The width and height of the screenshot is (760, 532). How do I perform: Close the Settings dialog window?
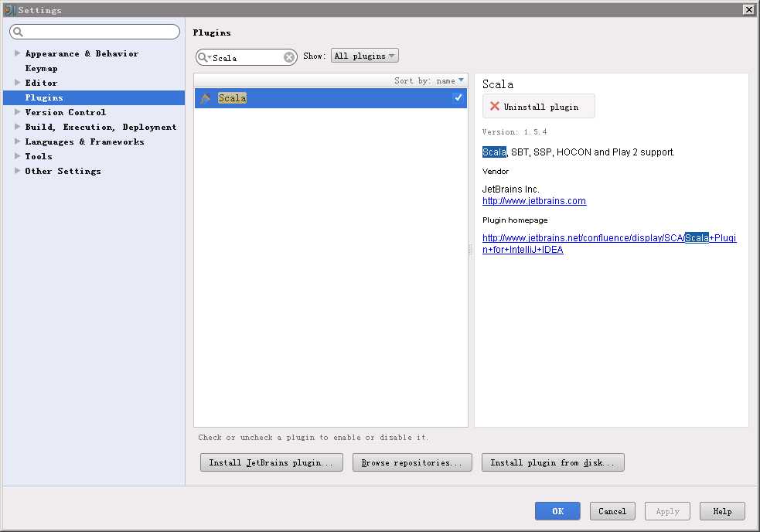tap(749, 10)
